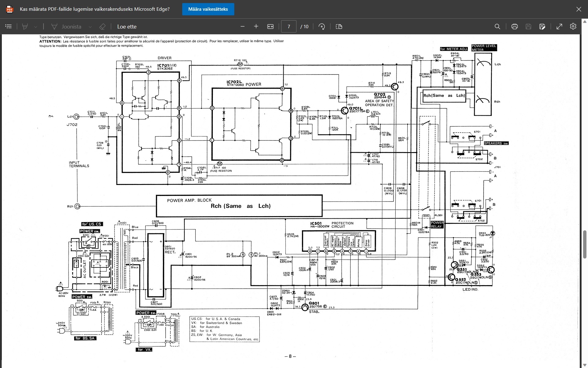Expand the Joonista options dropdown arrow
Viewport: 588px width, 368px height.
pos(90,27)
